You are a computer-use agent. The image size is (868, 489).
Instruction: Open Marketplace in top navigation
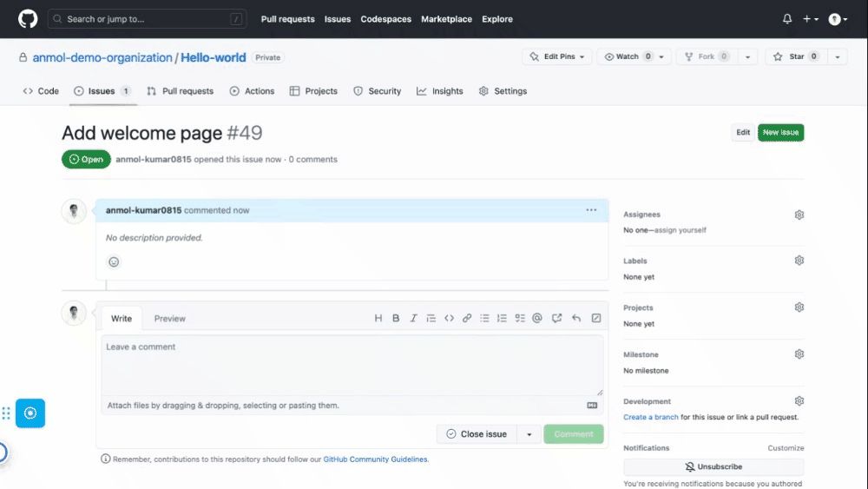(447, 19)
